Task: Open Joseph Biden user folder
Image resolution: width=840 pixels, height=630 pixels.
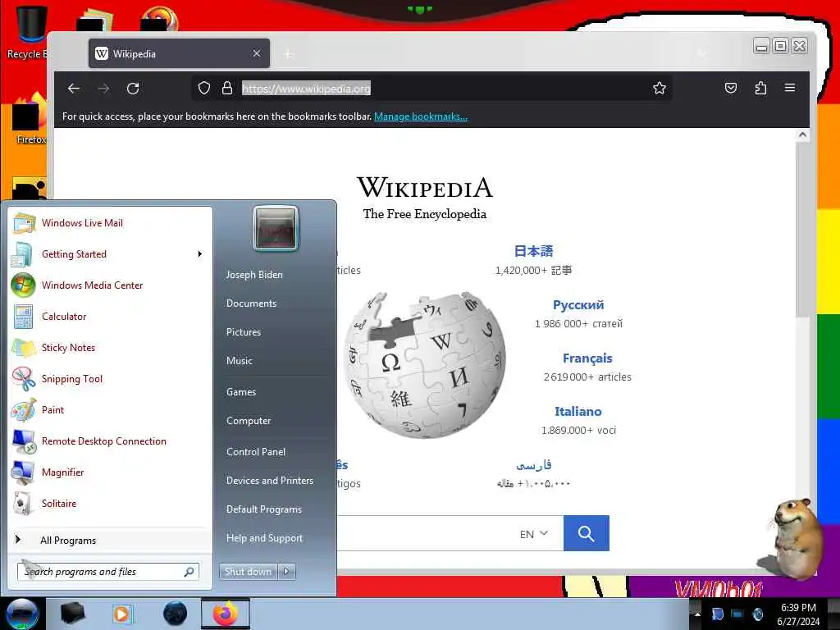Action: point(254,274)
